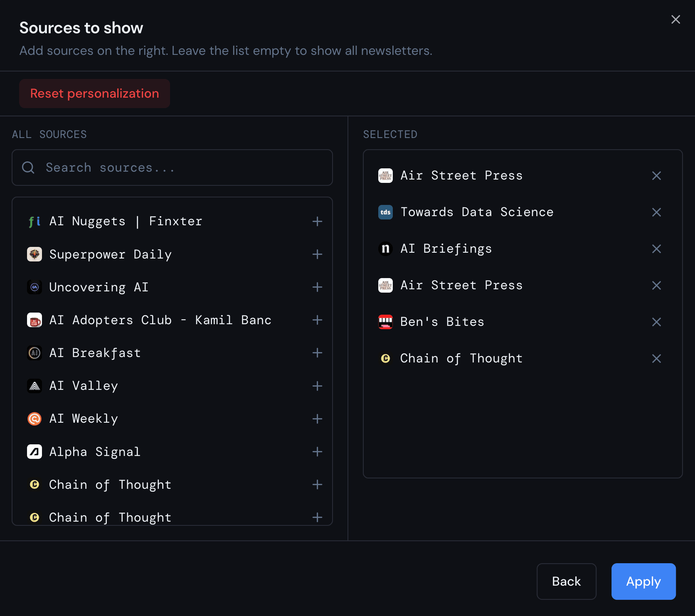This screenshot has width=695, height=616.
Task: Add AI Valley to selected list
Action: tap(317, 386)
